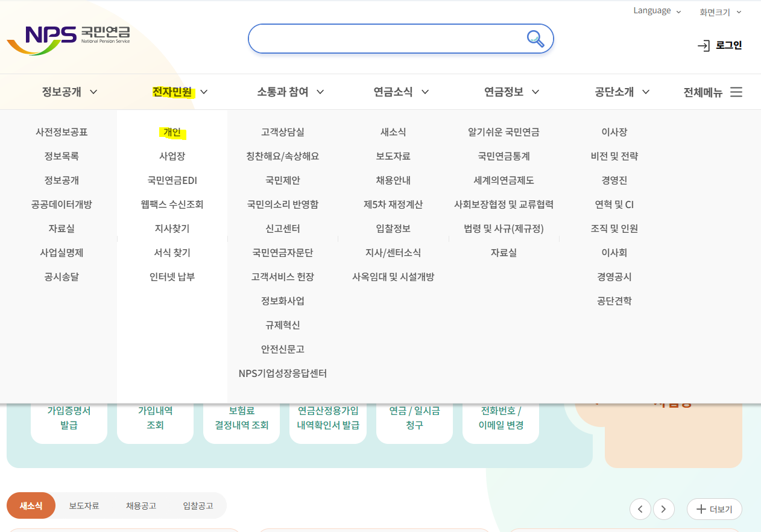Screen dimensions: 761x532
Task: Click the 국민연금EDI link
Action: click(x=172, y=180)
